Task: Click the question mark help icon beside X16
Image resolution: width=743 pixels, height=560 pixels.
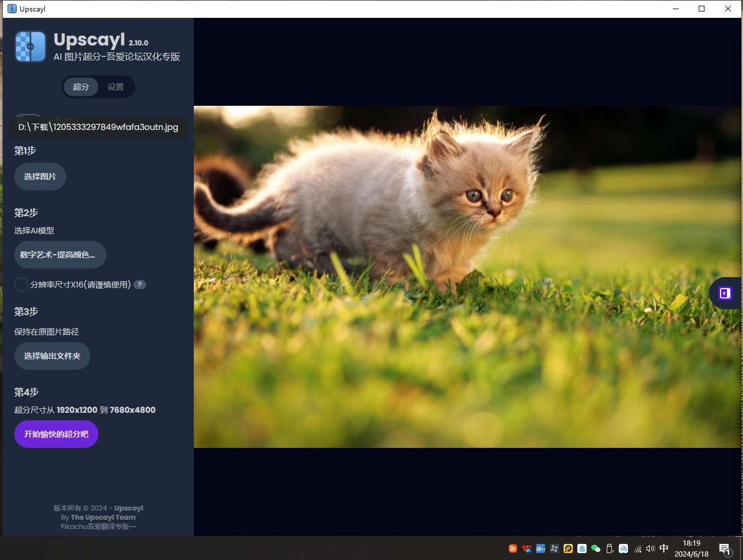Action: tap(140, 285)
